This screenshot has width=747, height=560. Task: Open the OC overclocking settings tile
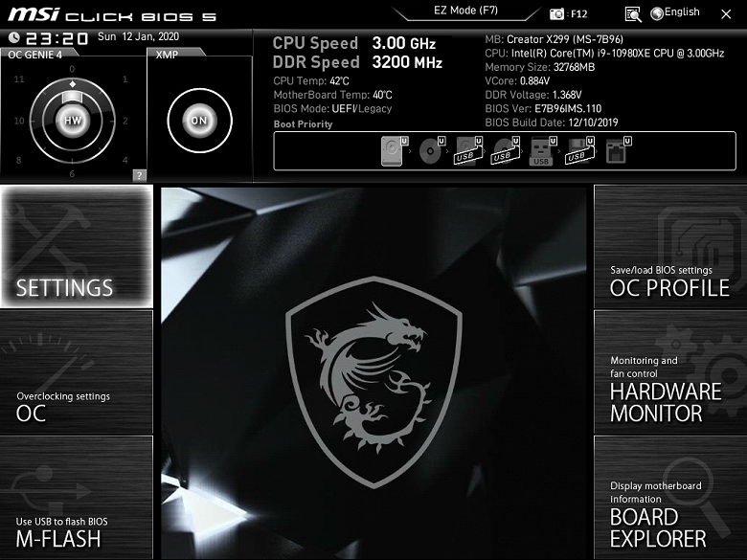(77, 372)
